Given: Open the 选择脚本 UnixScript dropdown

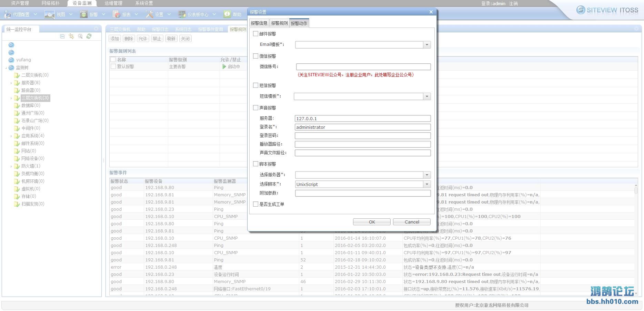Looking at the screenshot, I should click(427, 184).
